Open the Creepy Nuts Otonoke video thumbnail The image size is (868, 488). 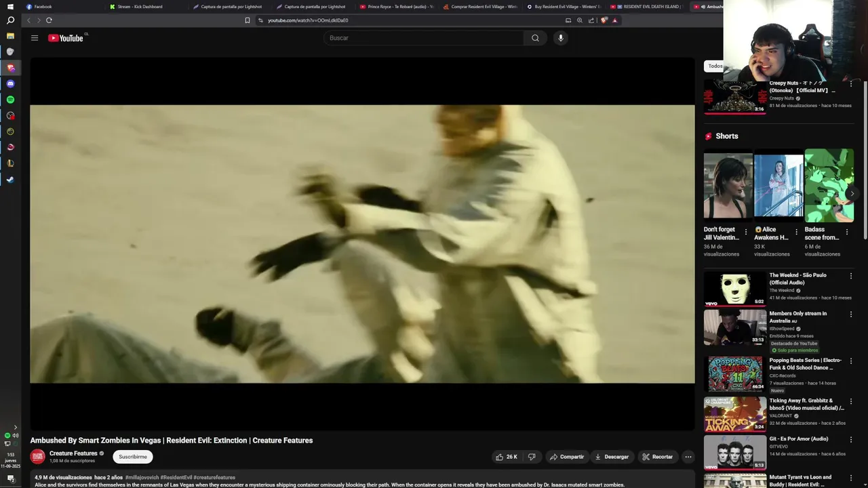pyautogui.click(x=735, y=96)
